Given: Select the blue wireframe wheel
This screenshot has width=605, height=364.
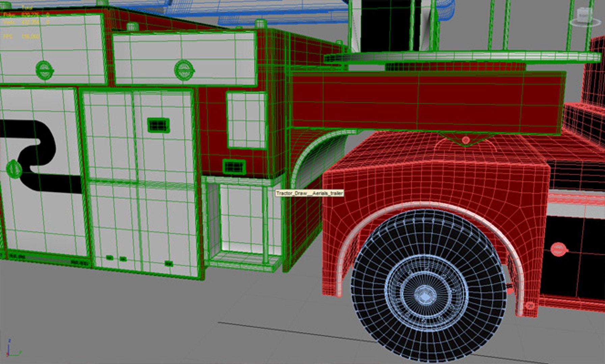Looking at the screenshot, I should coord(429,286).
